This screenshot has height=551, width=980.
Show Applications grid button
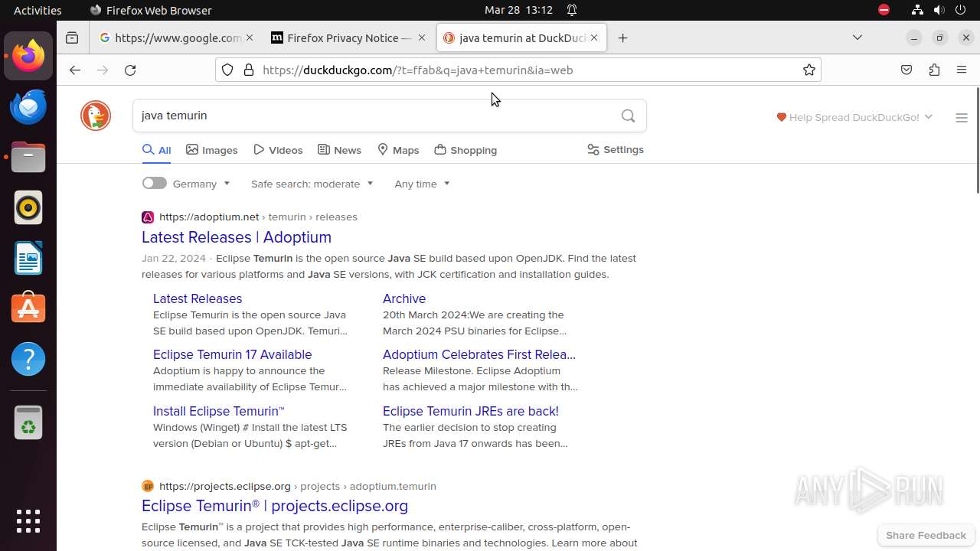pos(28,521)
